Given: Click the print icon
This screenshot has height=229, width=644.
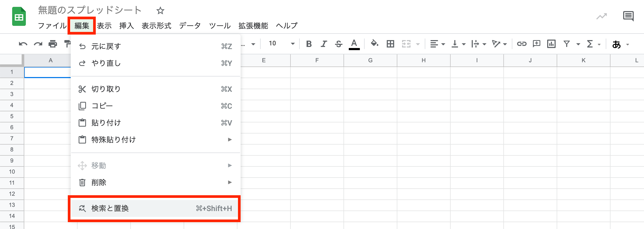Looking at the screenshot, I should (x=53, y=44).
